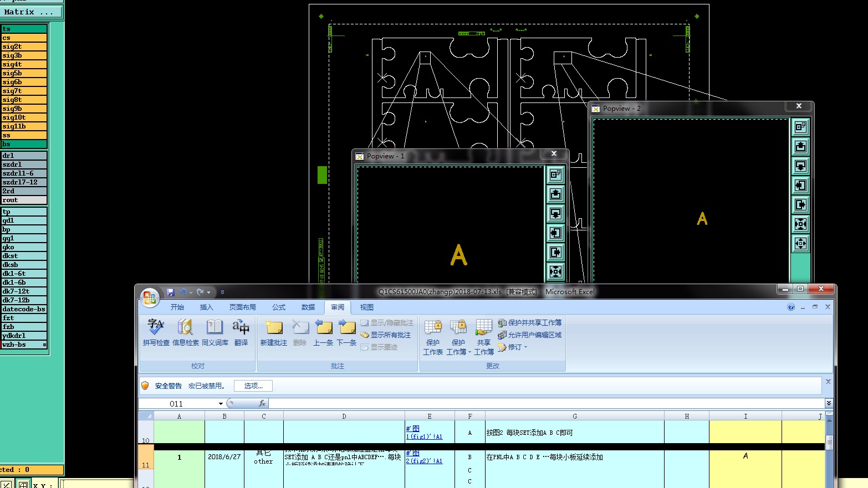Select the sig2t layer
The width and height of the screenshot is (868, 488).
pyautogui.click(x=24, y=47)
